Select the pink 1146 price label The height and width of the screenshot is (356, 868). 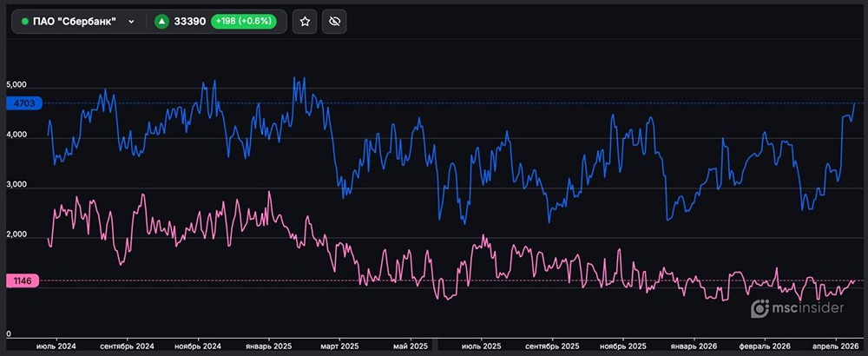point(23,280)
